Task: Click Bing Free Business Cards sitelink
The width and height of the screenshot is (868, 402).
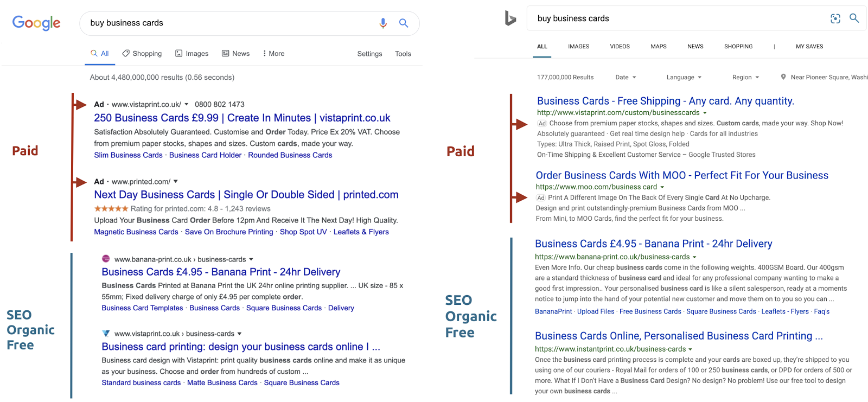Action: tap(650, 311)
